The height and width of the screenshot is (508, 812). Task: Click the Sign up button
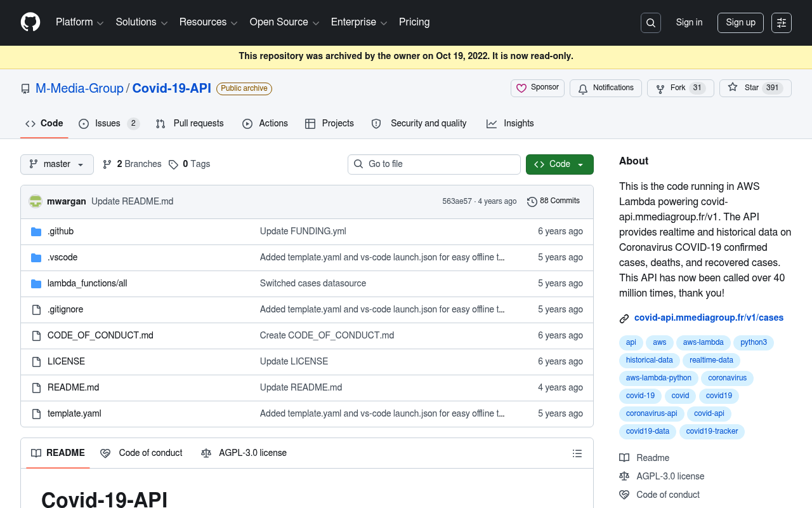[x=740, y=23]
